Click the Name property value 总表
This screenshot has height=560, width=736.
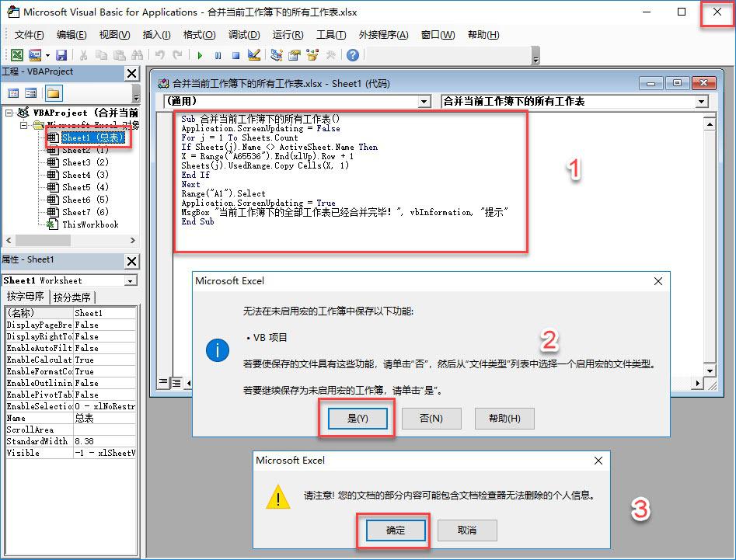click(x=105, y=418)
